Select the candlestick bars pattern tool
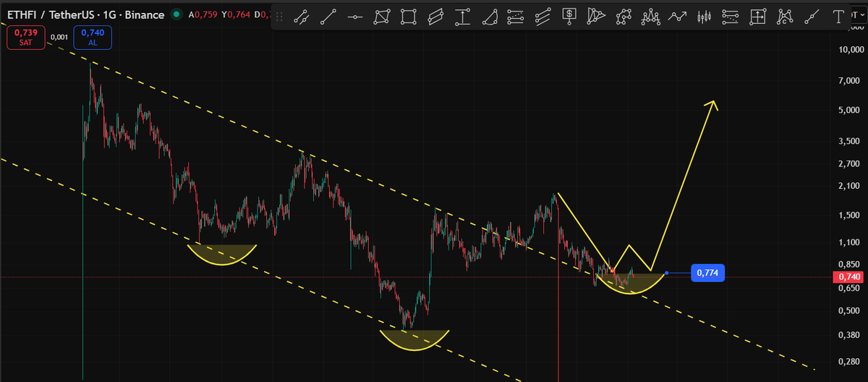Image resolution: width=868 pixels, height=382 pixels. pyautogui.click(x=705, y=17)
